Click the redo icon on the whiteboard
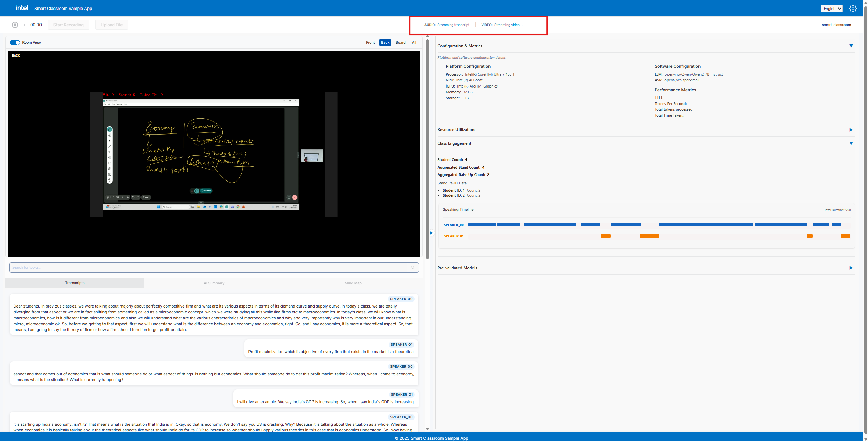The width and height of the screenshot is (868, 441). pos(138,198)
